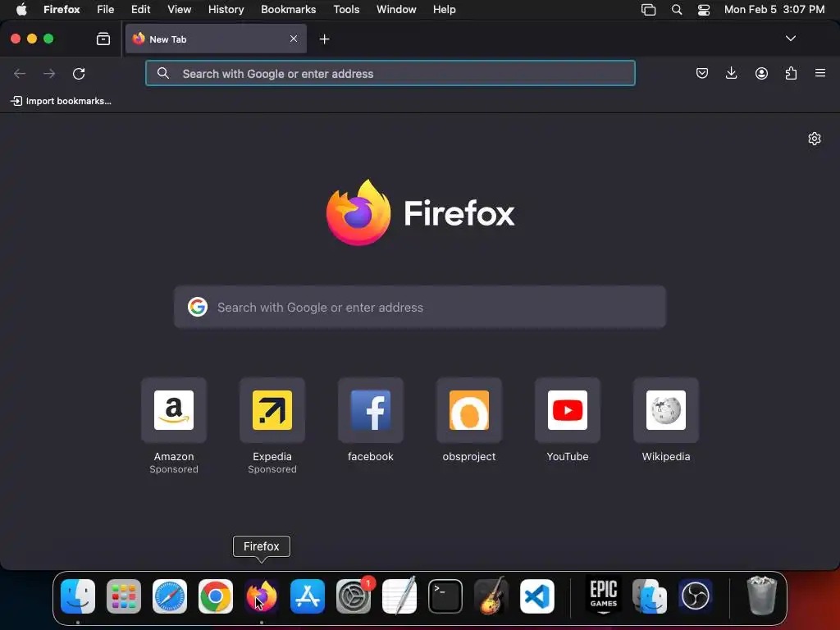The image size is (840, 630).
Task: Click the date and time in menu bar
Action: coord(774,10)
